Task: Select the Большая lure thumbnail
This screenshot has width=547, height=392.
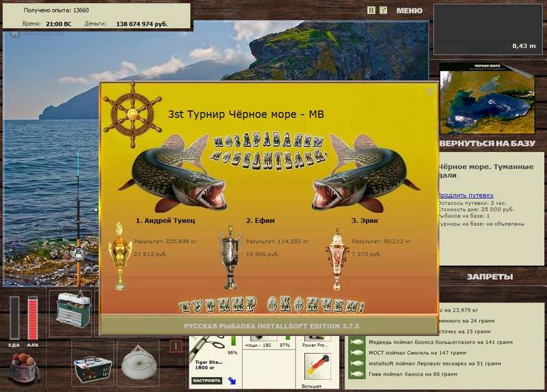Action: tap(317, 366)
